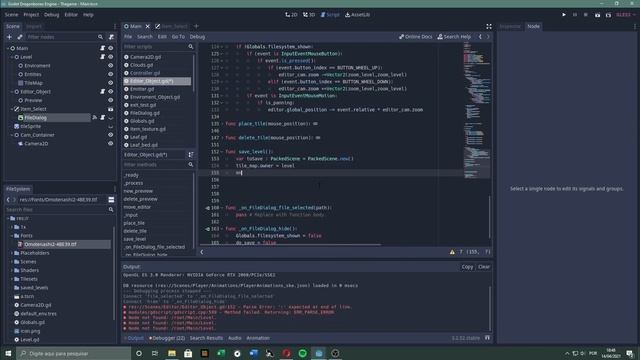
Task: Switch to the Inspector tab
Action: coord(510,26)
